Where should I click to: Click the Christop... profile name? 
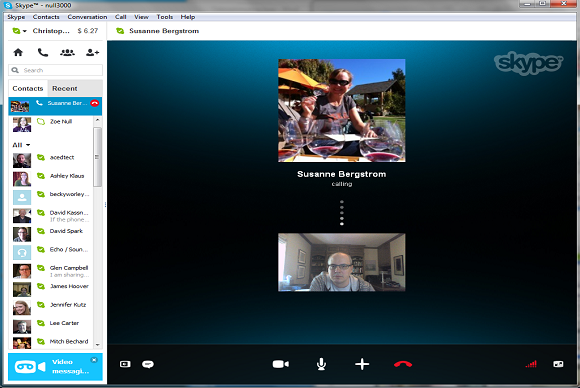51,31
